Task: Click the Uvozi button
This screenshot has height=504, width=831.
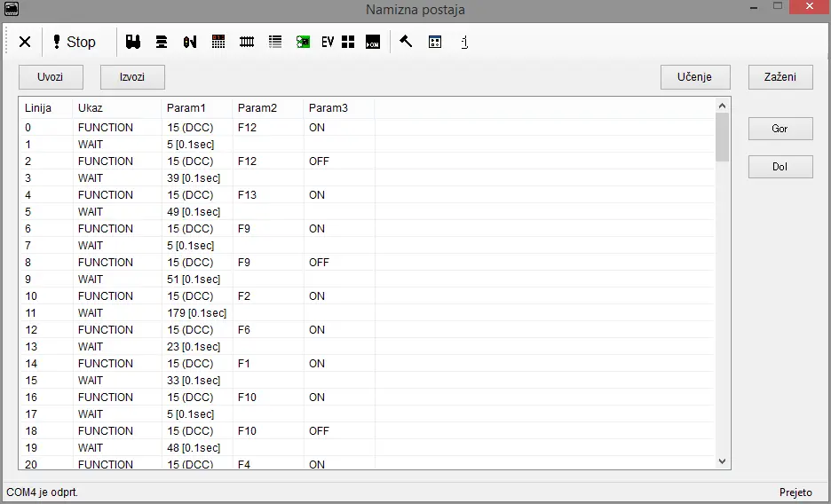Action: click(51, 77)
